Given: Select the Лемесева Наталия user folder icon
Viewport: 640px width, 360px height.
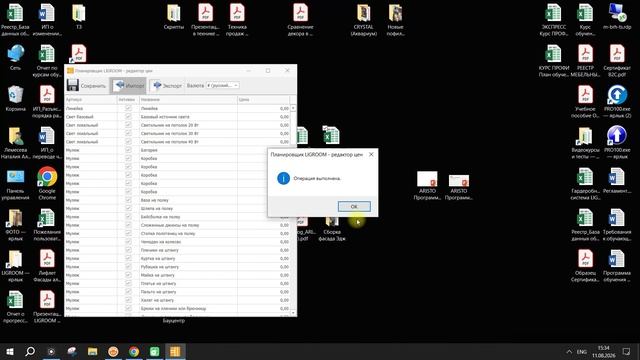Looking at the screenshot, I should (16, 142).
